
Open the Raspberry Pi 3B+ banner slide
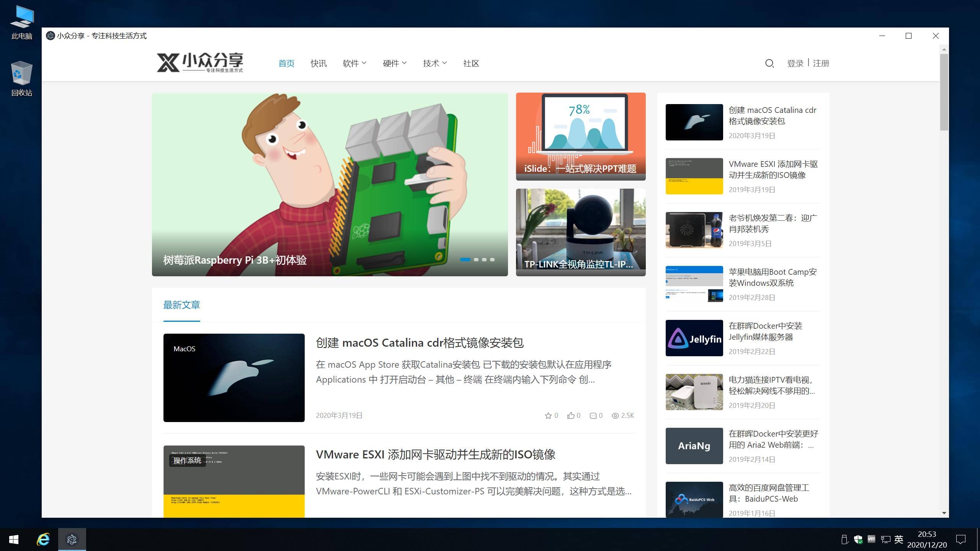pos(330,184)
